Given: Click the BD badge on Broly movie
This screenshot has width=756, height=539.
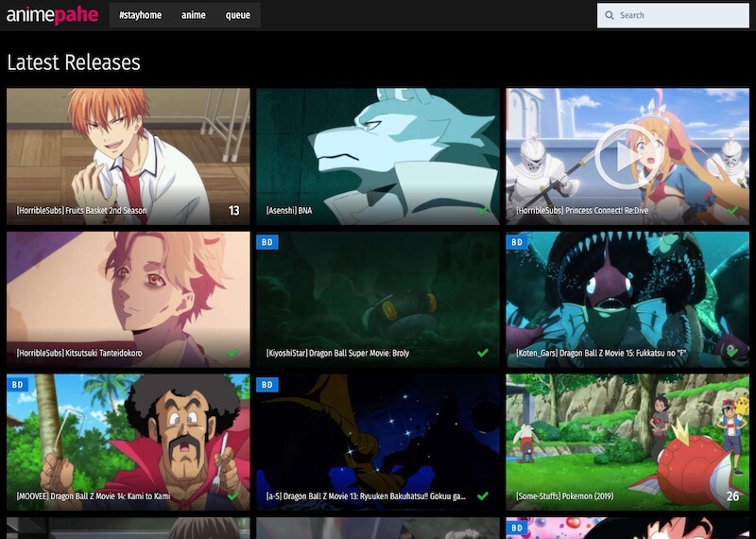Looking at the screenshot, I should click(267, 242).
